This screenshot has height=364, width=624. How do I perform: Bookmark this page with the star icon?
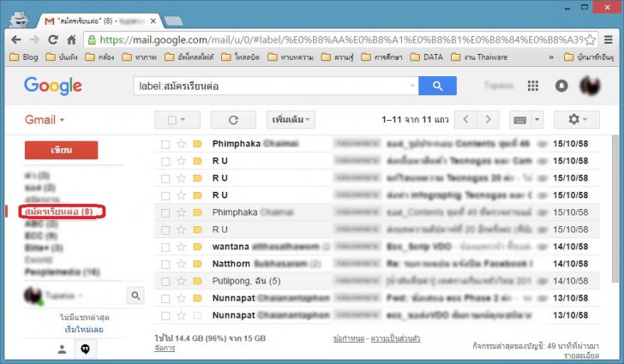(x=591, y=39)
